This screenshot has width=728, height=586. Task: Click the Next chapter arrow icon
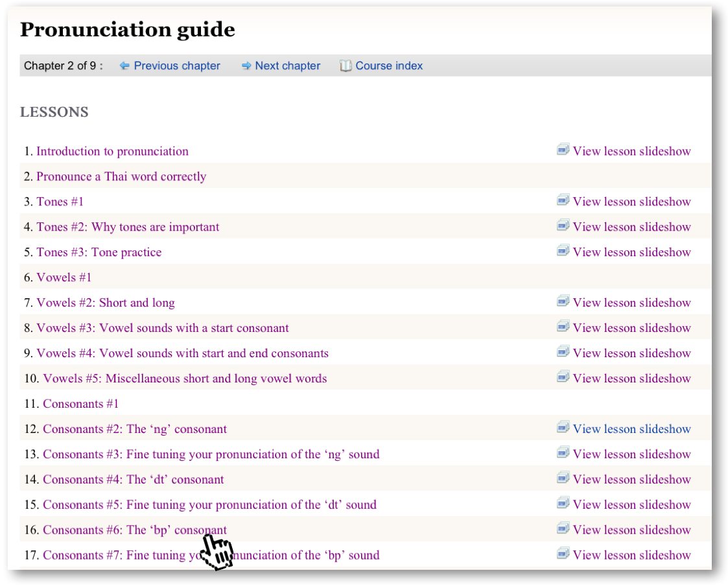pos(246,66)
